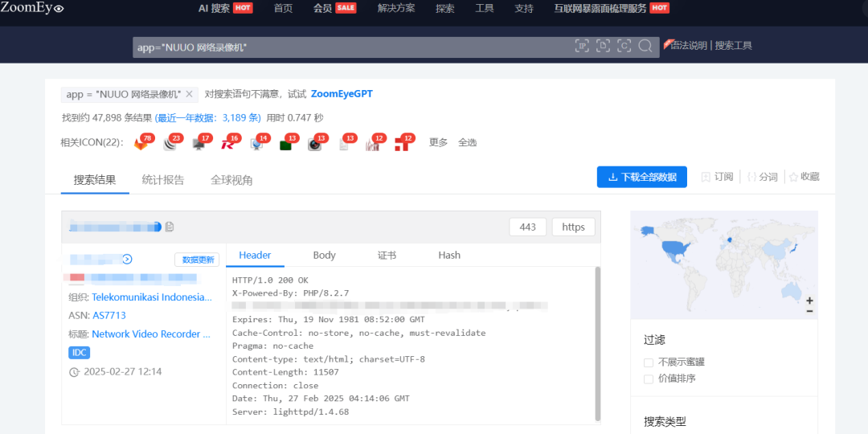Click the arrow icon next to blurred host

[127, 259]
